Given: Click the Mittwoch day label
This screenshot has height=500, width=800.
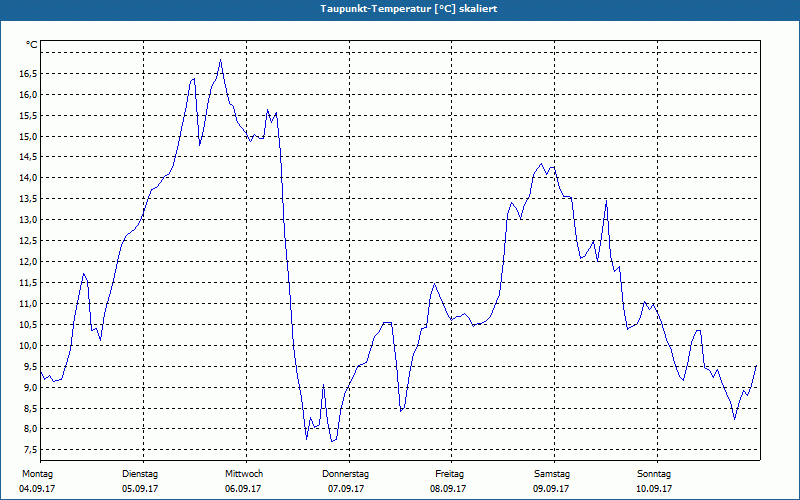Looking at the screenshot, I should click(244, 474).
